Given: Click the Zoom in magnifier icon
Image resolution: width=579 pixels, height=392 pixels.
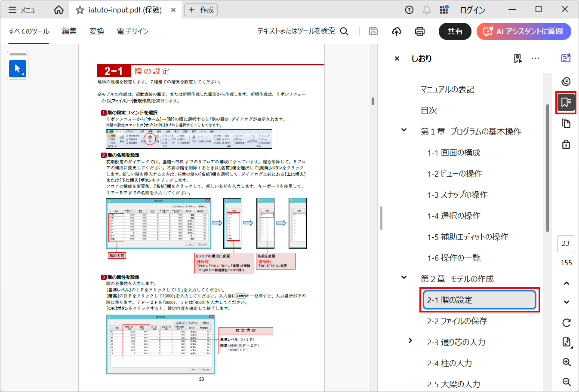Looking at the screenshot, I should pos(567,362).
